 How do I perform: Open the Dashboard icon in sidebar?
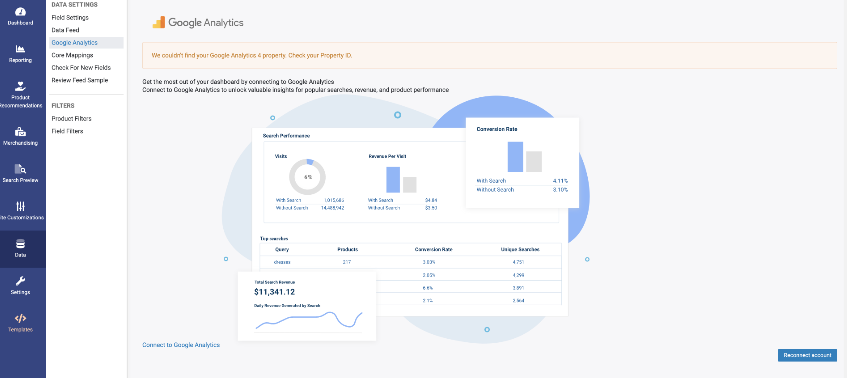(20, 12)
